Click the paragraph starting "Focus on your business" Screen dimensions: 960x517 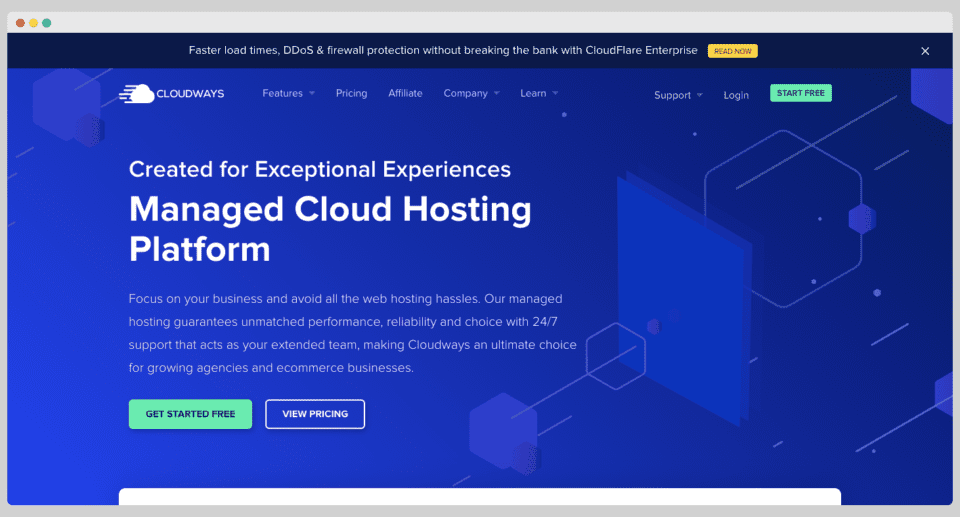353,333
